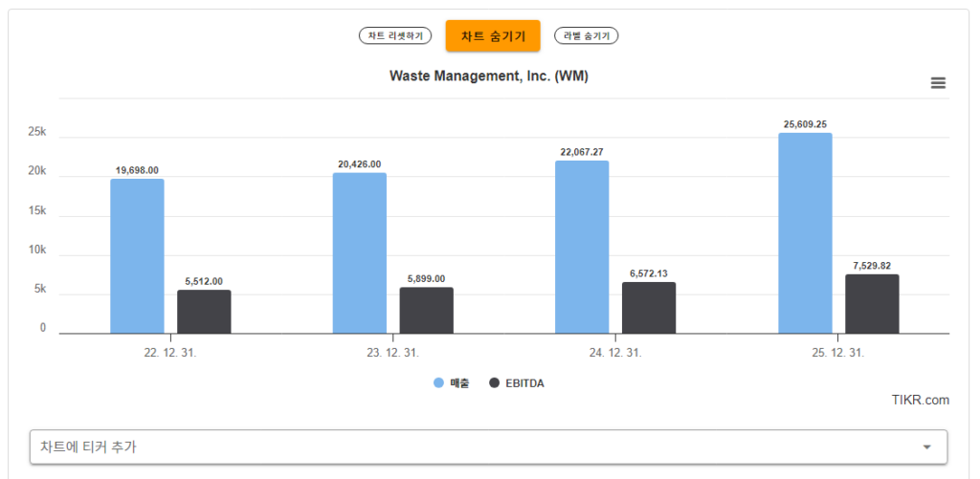Viewport: 980px width, 479px height.
Task: Click the 7,529.82 data label
Action: tap(872, 266)
